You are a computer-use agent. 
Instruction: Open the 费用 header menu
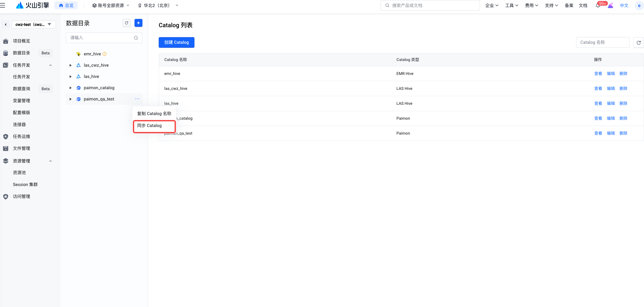click(531, 5)
